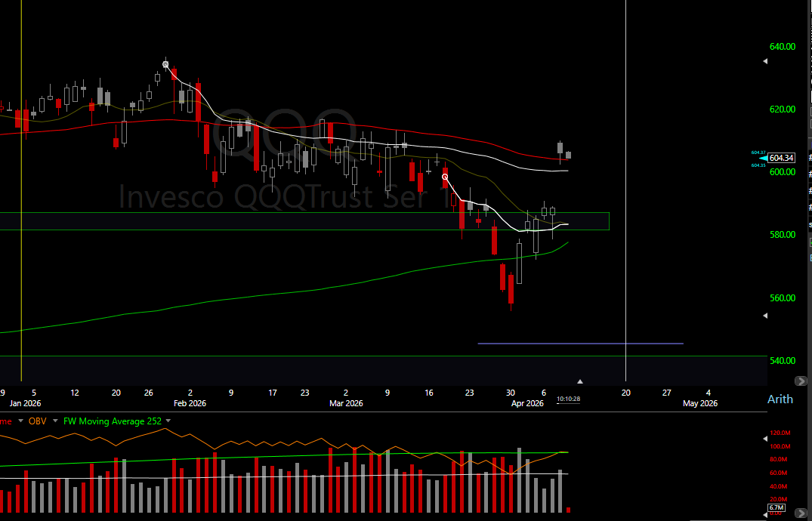Click the date label 17 on time axis
This screenshot has height=521, width=812.
pos(273,393)
